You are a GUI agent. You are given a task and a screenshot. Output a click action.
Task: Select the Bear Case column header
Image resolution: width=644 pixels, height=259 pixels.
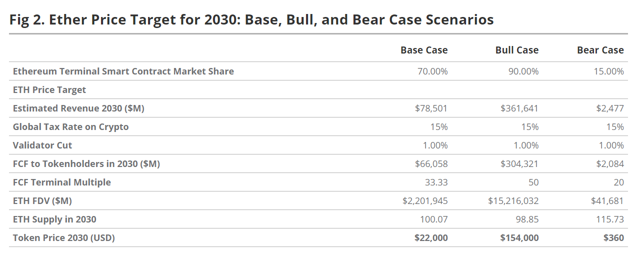pyautogui.click(x=600, y=50)
